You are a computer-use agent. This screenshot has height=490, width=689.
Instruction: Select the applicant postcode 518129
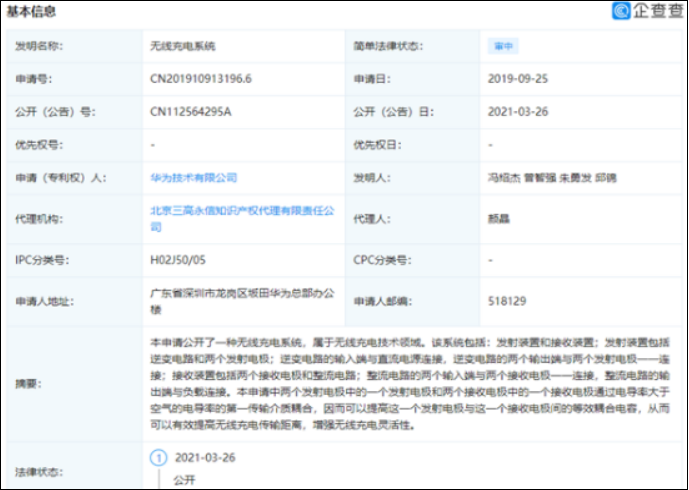click(x=507, y=301)
